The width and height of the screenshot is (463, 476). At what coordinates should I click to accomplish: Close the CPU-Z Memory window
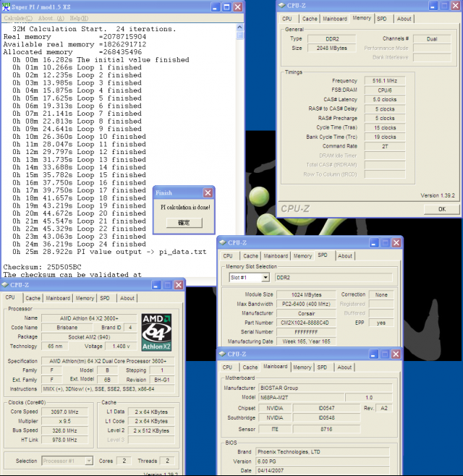coord(456,6)
